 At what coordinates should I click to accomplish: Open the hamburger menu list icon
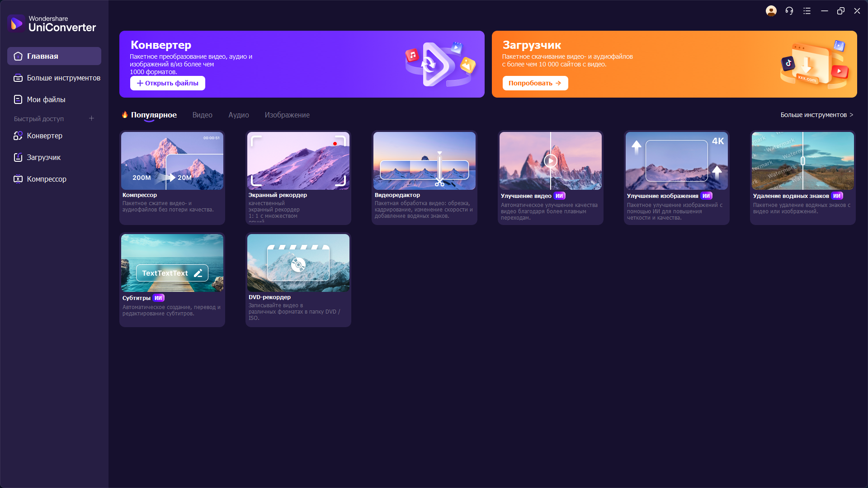click(807, 11)
